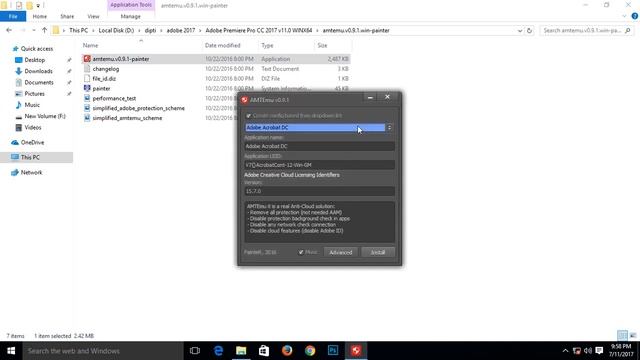Go back in Explorer navigation
640x360 pixels.
[x=9, y=30]
